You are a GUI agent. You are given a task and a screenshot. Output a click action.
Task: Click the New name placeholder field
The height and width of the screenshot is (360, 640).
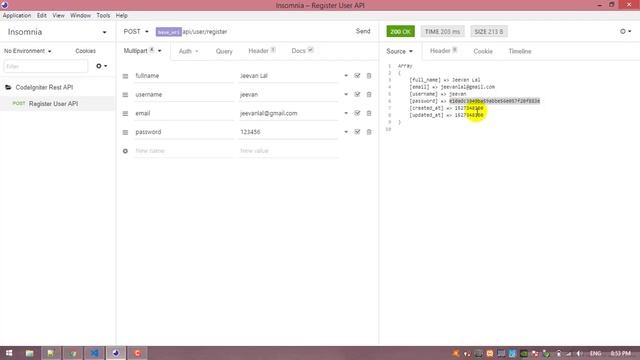[184, 151]
